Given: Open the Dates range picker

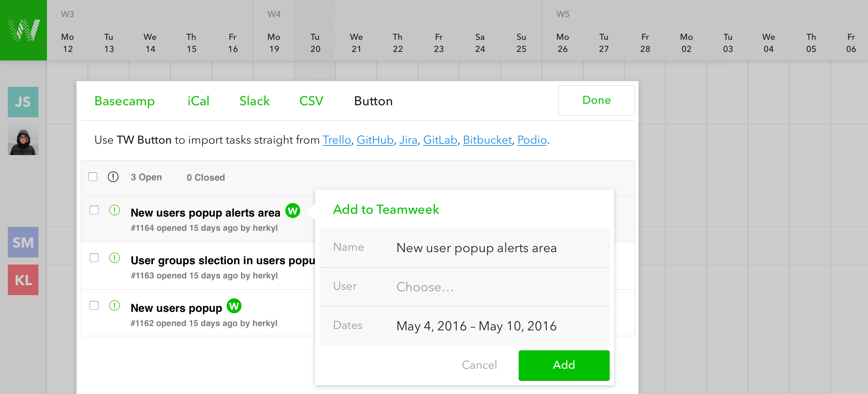Looking at the screenshot, I should point(477,326).
